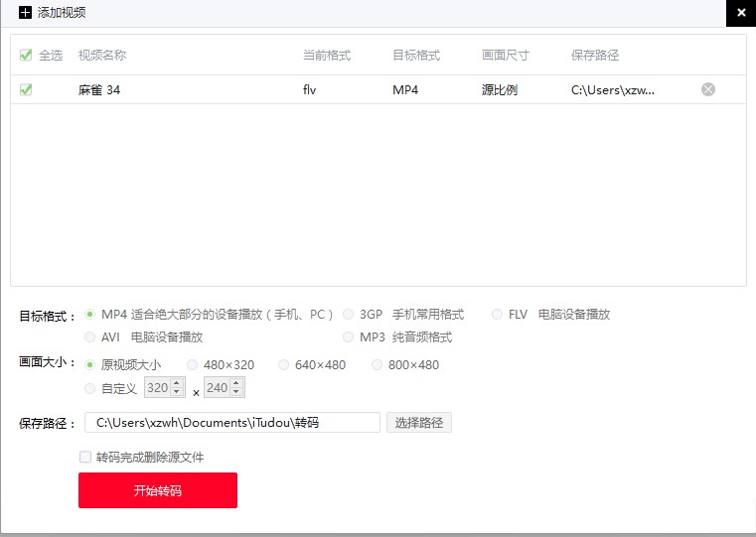Choose the 3GP 手机常用格式 option
The width and height of the screenshot is (756, 537).
point(348,315)
